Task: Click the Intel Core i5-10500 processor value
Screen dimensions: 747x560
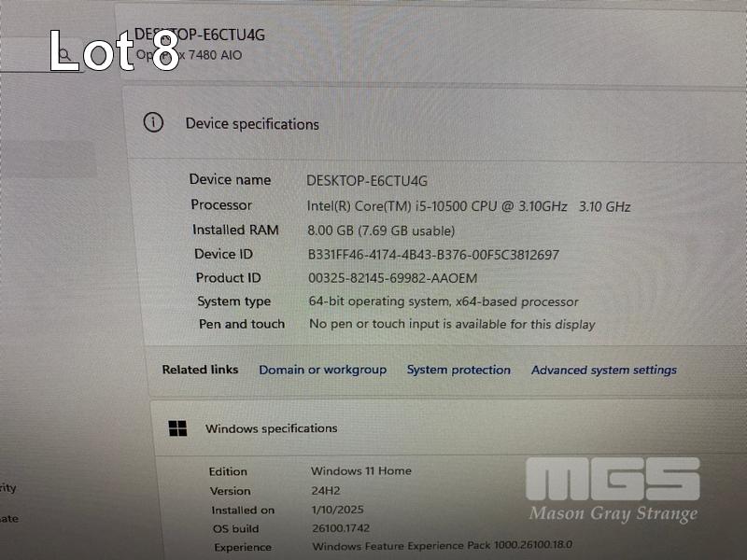Action: 469,206
